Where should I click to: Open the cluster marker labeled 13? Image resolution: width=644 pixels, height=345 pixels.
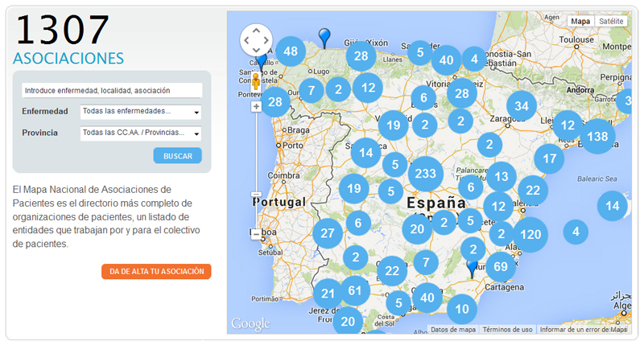[502, 177]
